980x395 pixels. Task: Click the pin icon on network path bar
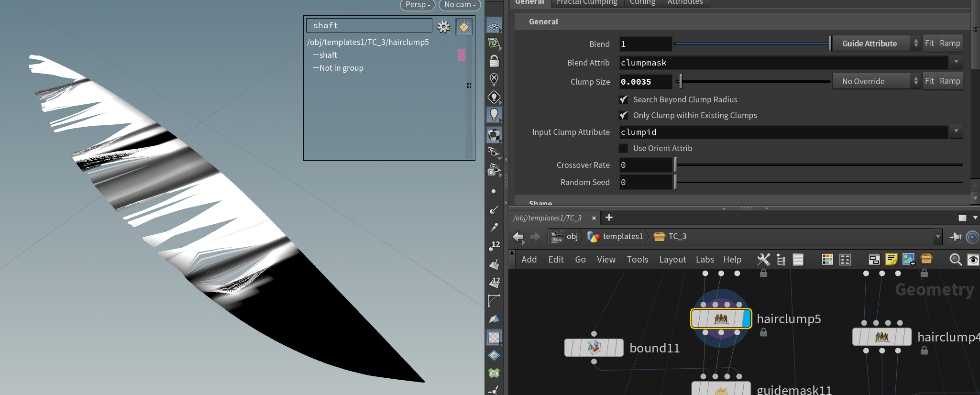956,237
